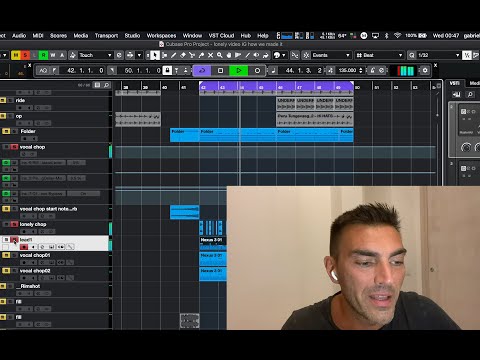Toggle global Mute M button in toolbar
This screenshot has width=480, height=360.
16,55
